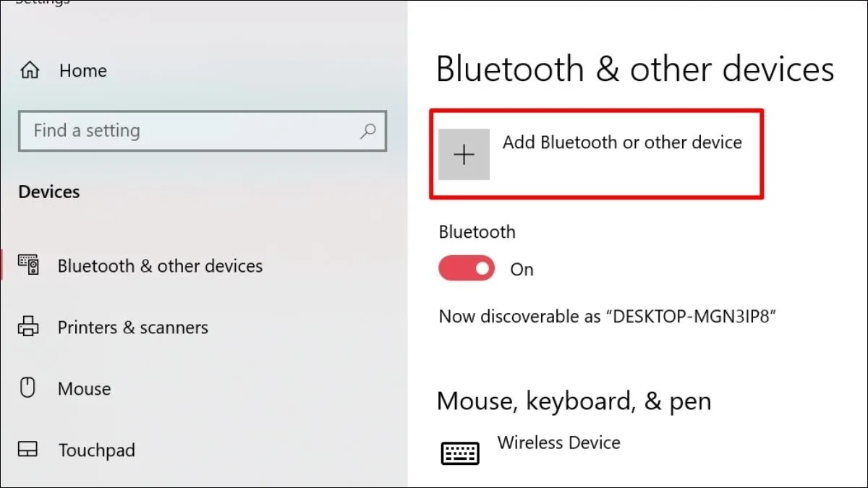Click the Mouse icon in sidebar
The width and height of the screenshot is (868, 488).
coord(27,388)
